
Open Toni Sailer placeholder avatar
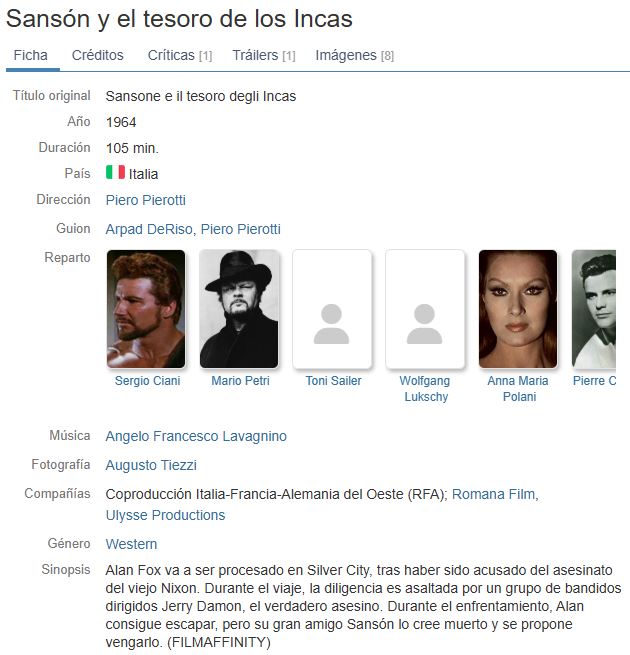[x=332, y=309]
